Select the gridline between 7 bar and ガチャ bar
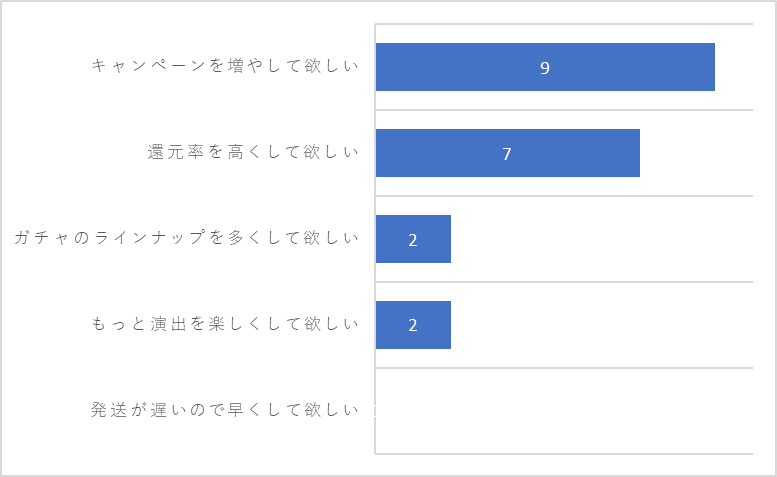 (x=564, y=196)
